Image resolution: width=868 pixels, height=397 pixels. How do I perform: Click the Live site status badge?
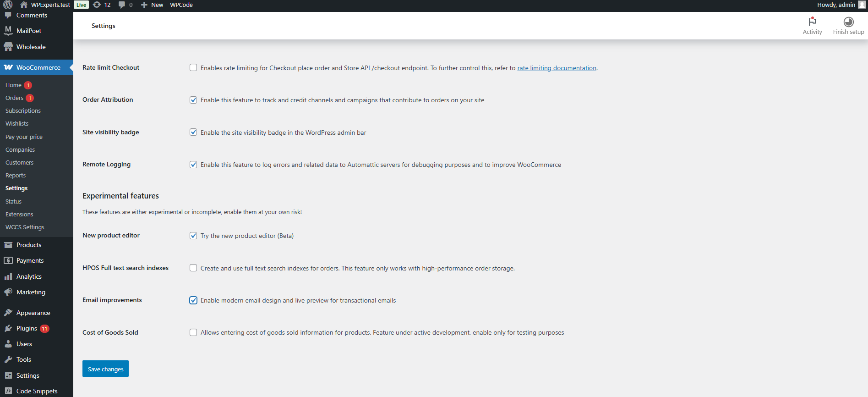click(x=81, y=5)
